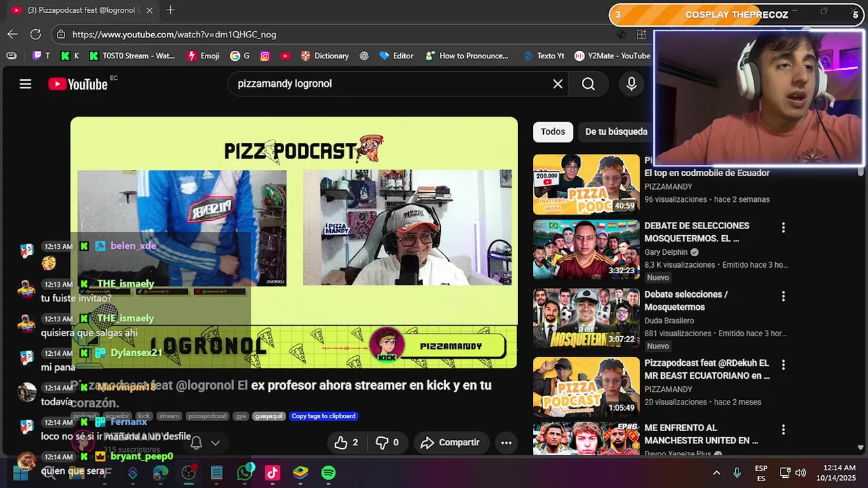Open options menu for Gary Delphin video

point(783,228)
